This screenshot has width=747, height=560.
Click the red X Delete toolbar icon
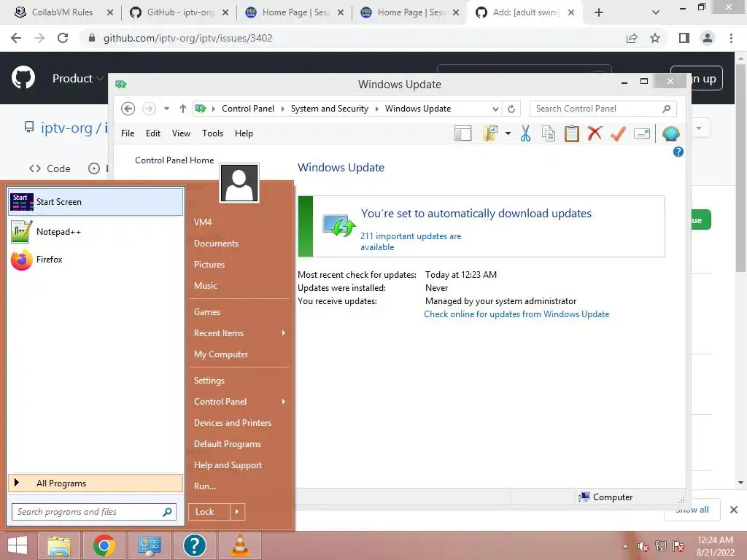pyautogui.click(x=595, y=133)
